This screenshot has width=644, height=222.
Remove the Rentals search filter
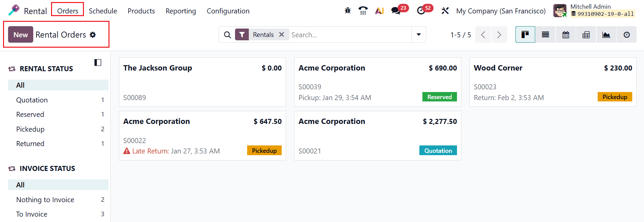pyautogui.click(x=282, y=34)
